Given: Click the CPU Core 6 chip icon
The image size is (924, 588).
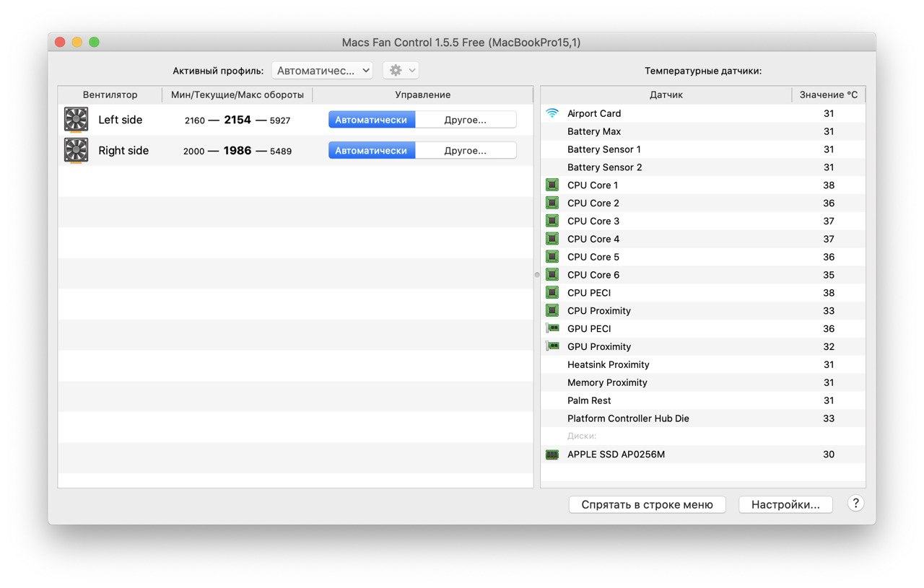Looking at the screenshot, I should click(x=552, y=275).
